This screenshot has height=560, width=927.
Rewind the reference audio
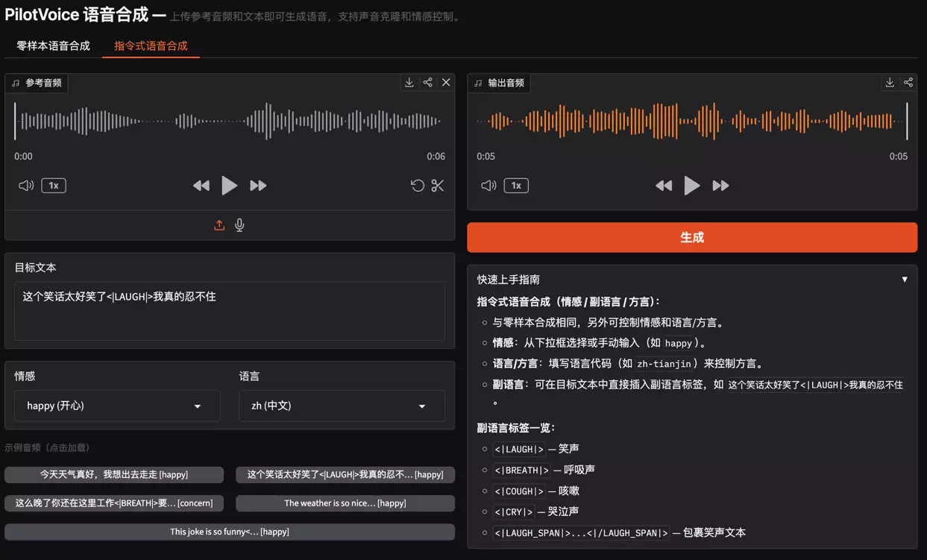201,186
